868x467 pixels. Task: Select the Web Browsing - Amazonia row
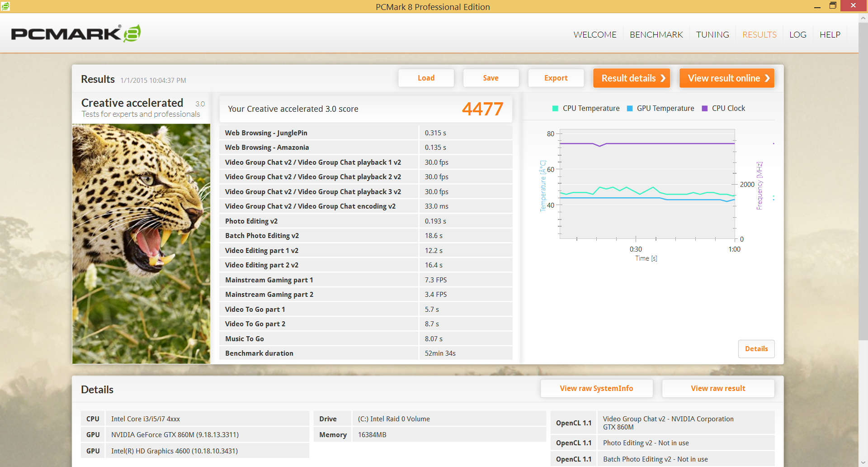click(x=366, y=147)
